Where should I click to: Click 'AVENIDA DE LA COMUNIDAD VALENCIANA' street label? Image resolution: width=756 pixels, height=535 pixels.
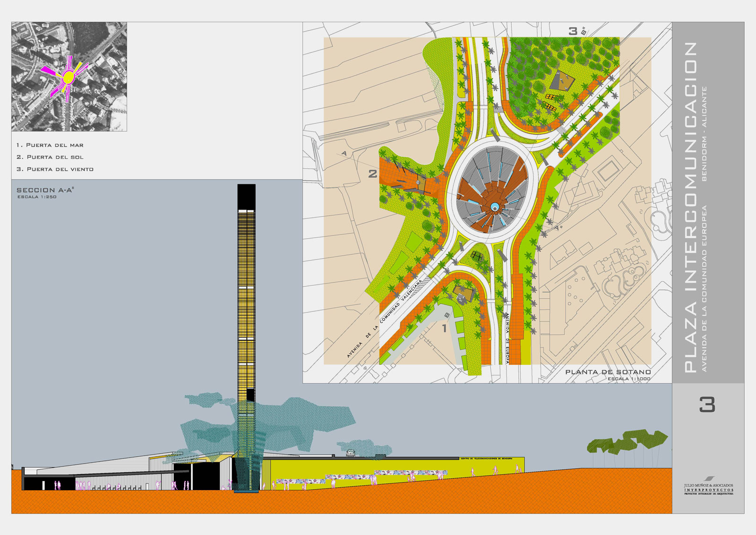point(384,319)
